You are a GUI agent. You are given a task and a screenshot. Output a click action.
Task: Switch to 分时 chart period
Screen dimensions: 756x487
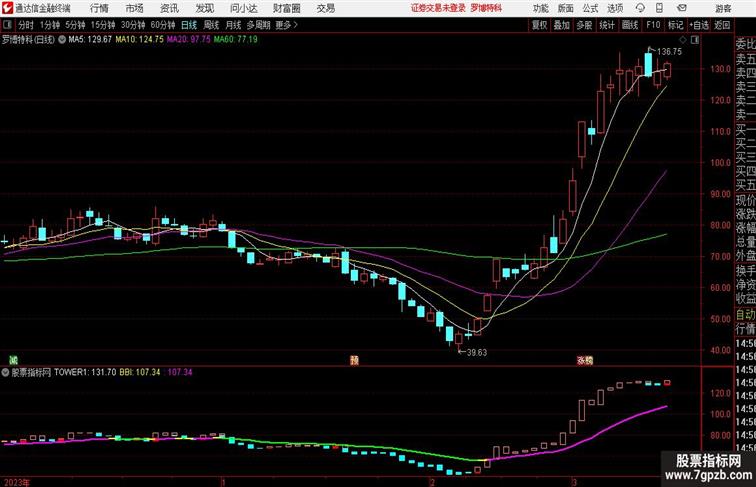tap(26, 25)
